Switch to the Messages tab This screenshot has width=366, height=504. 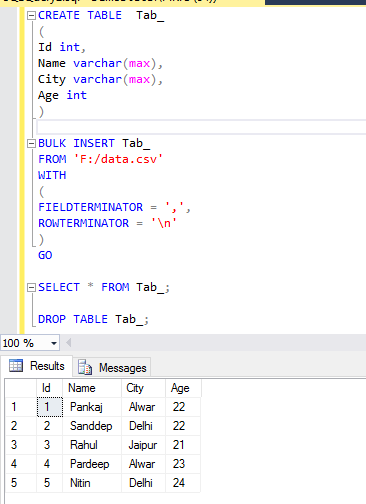tap(112, 367)
